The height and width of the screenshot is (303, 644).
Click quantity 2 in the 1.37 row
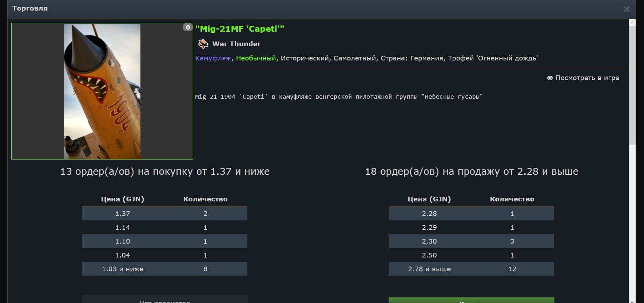(x=205, y=214)
